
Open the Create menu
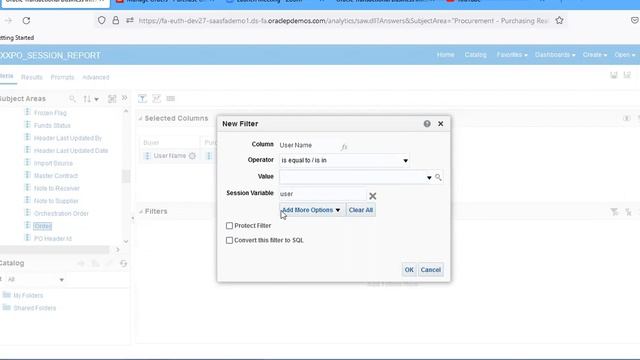pyautogui.click(x=595, y=55)
